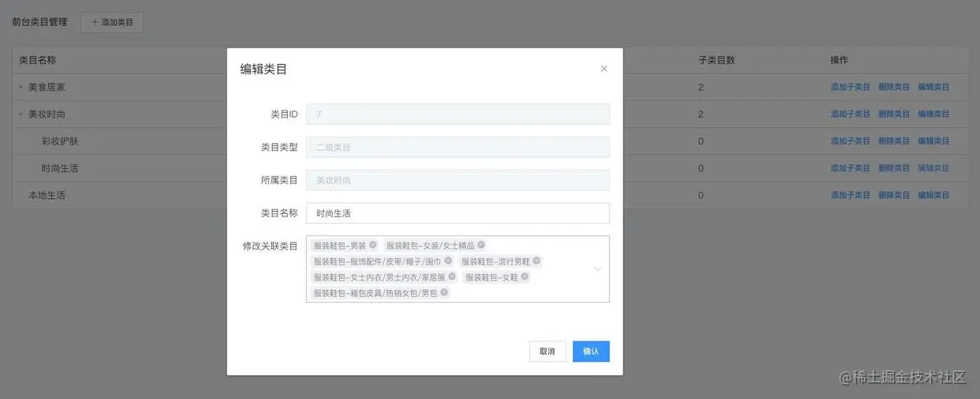Select the 本地生活 table row name

point(47,195)
